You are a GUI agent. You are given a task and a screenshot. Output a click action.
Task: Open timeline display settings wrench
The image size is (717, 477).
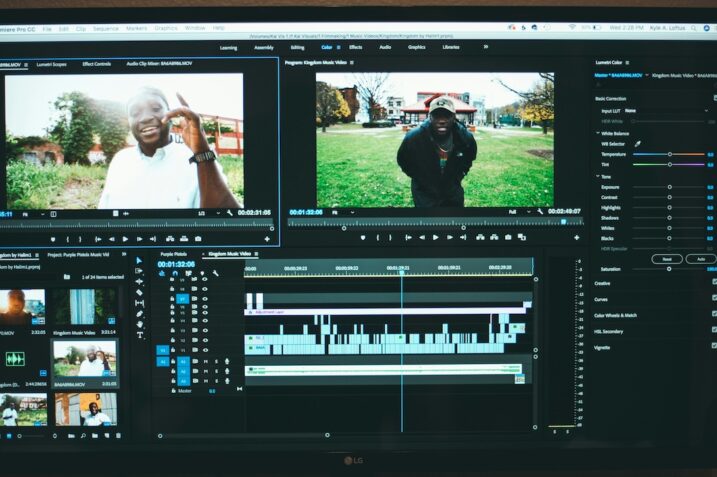coord(215,273)
